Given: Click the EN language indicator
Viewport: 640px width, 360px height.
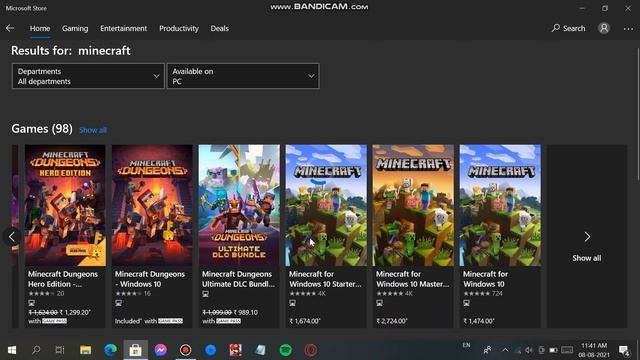Looking at the screenshot, I should point(467,345).
